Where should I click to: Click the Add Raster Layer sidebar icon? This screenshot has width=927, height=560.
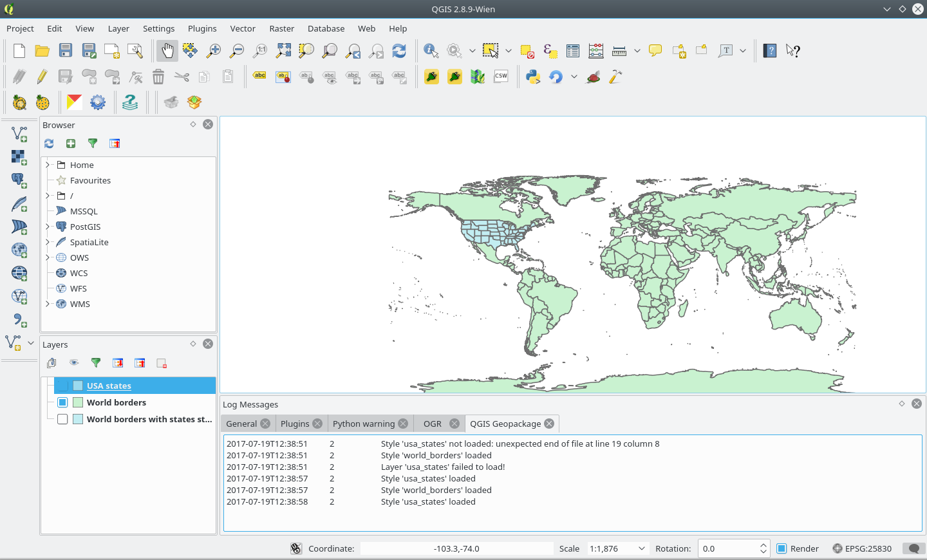[x=19, y=157]
